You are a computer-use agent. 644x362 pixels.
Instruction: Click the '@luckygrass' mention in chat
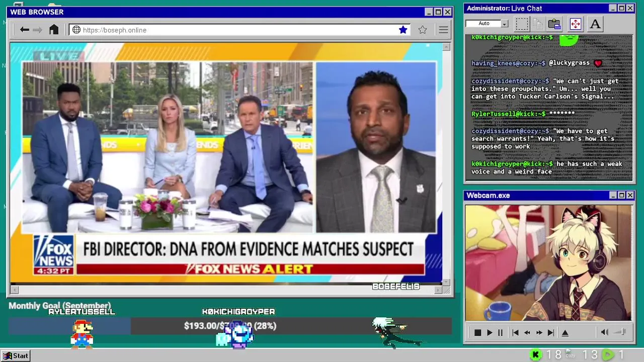569,63
